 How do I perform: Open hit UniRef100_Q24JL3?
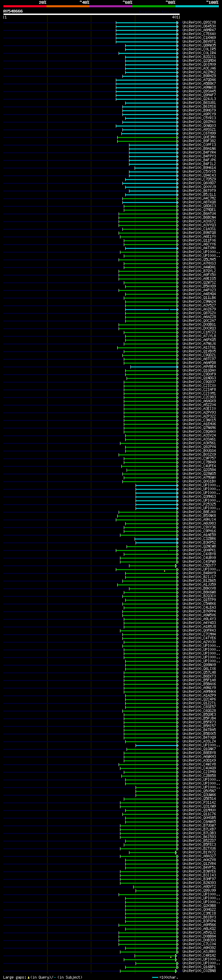coord(199,99)
